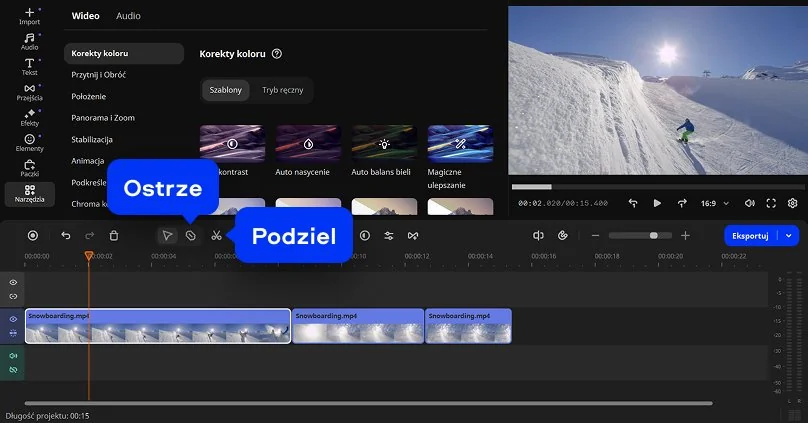This screenshot has height=423, width=808.
Task: Open the Przejścia (transitions) sidebar panel
Action: 29,93
